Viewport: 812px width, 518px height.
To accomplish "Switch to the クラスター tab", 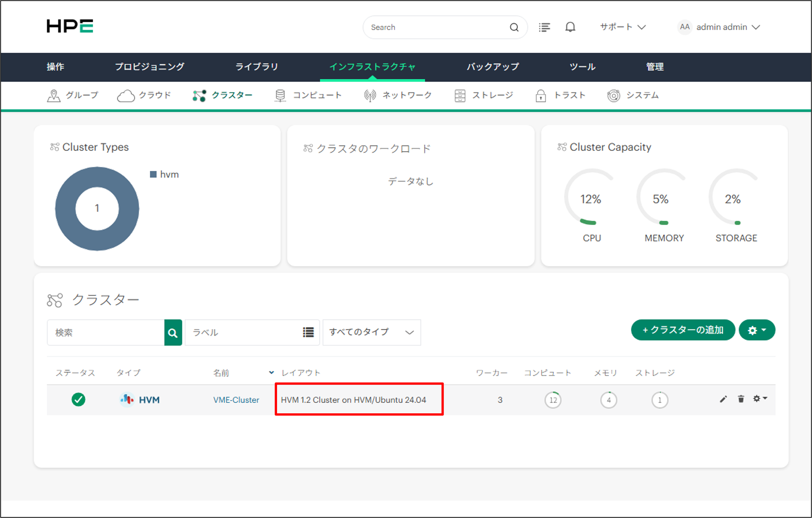I will click(223, 96).
